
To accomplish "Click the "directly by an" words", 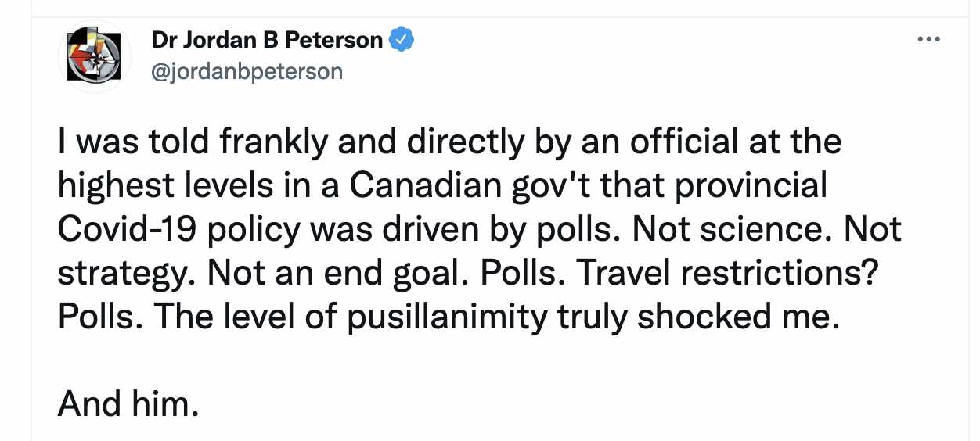I will tap(477, 142).
